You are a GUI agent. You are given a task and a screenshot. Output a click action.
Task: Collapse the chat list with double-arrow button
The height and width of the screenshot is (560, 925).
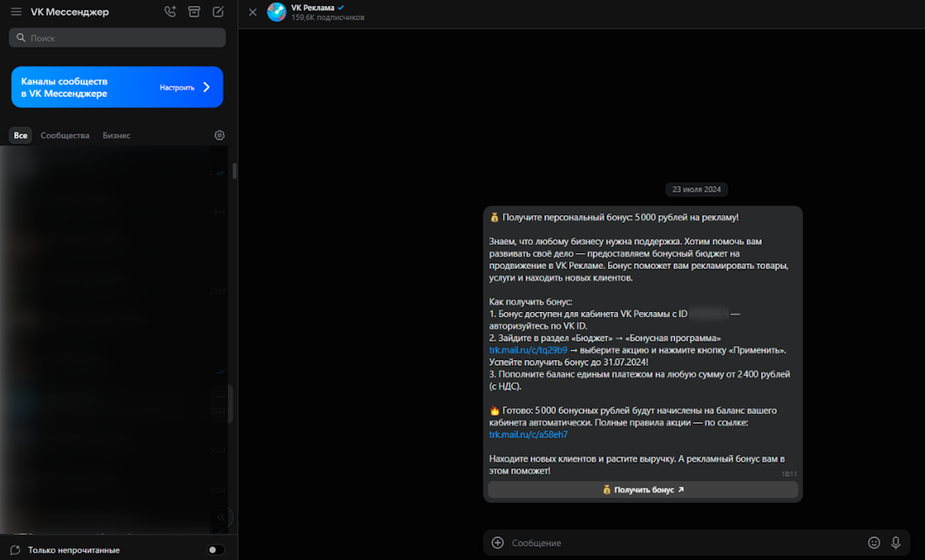221,517
